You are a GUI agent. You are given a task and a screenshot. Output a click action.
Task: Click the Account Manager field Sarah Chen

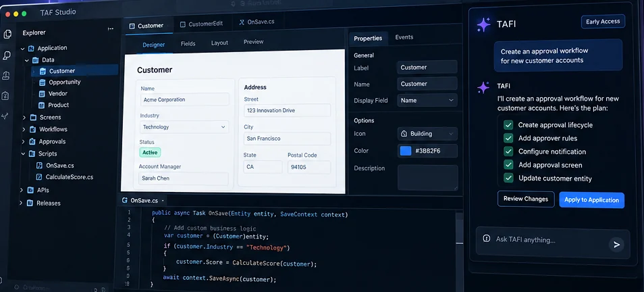click(184, 178)
